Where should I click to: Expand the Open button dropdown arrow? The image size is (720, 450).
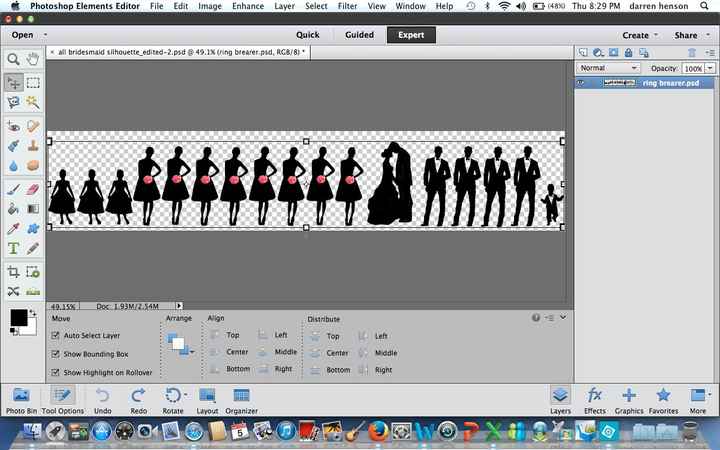(45, 35)
